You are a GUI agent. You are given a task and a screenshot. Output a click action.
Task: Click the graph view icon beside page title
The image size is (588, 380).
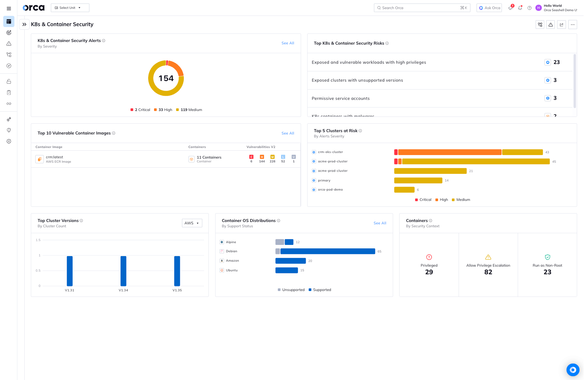click(x=540, y=25)
